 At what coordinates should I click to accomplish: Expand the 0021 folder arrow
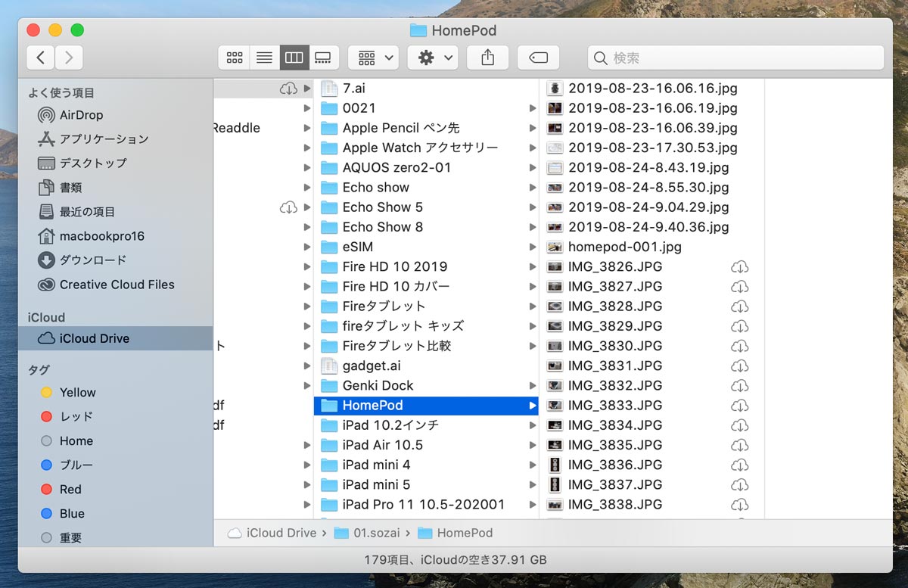(533, 108)
